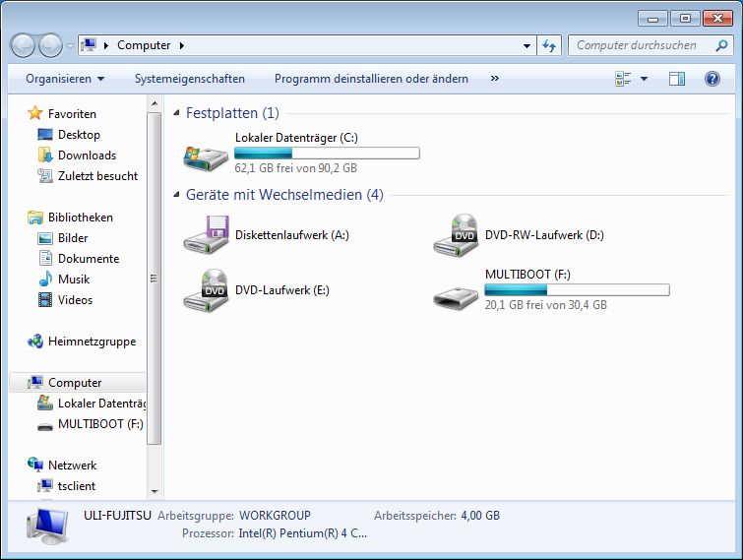Open Downloads in the Favoriten list
The height and width of the screenshot is (560, 743).
pos(87,156)
